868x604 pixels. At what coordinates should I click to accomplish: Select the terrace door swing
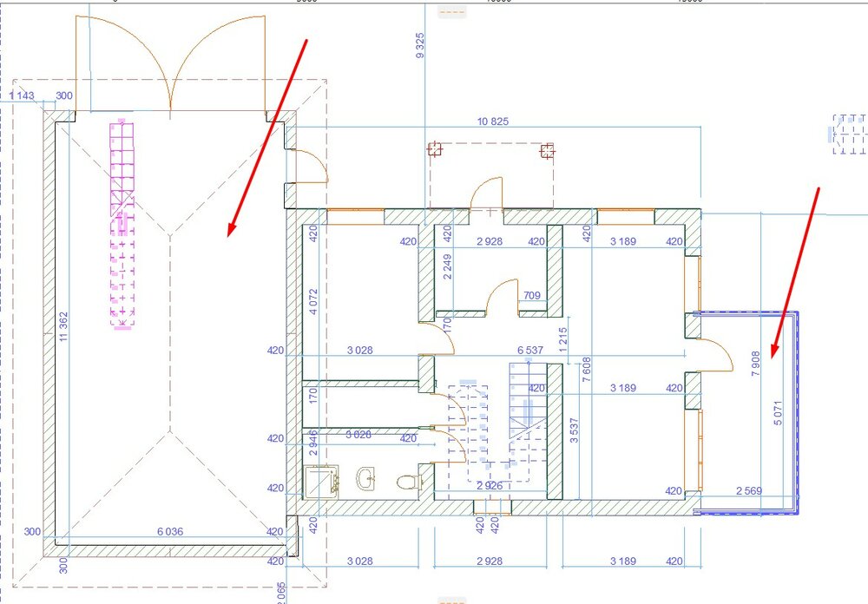click(x=717, y=355)
